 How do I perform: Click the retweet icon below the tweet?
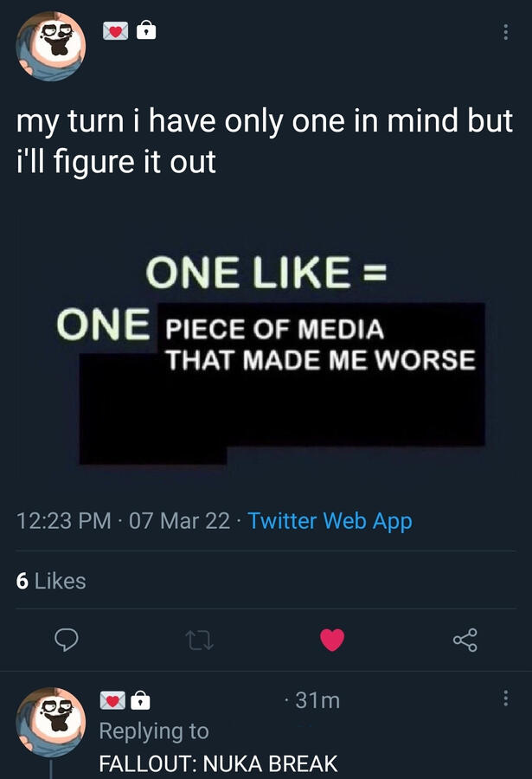pyautogui.click(x=199, y=641)
